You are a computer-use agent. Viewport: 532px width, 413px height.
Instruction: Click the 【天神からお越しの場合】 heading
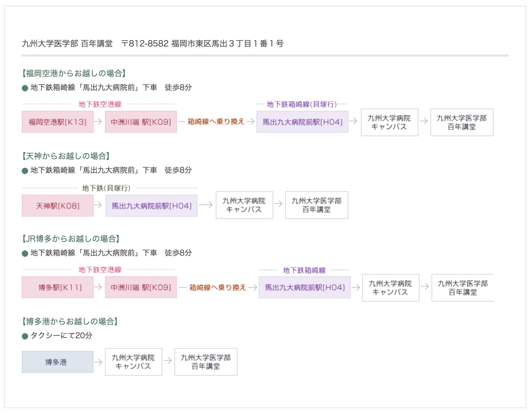66,156
